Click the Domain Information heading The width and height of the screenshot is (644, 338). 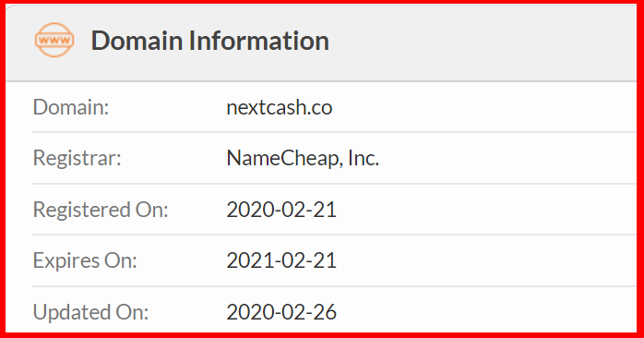click(209, 41)
